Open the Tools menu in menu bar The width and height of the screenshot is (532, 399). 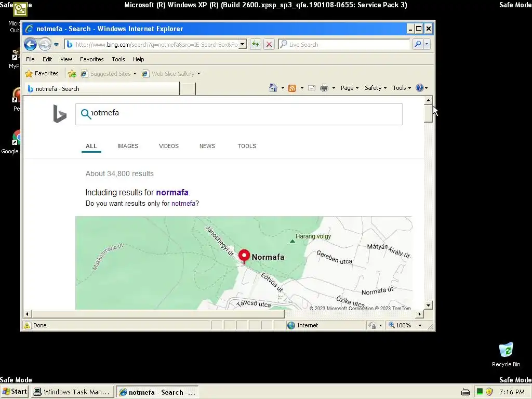[x=118, y=59]
